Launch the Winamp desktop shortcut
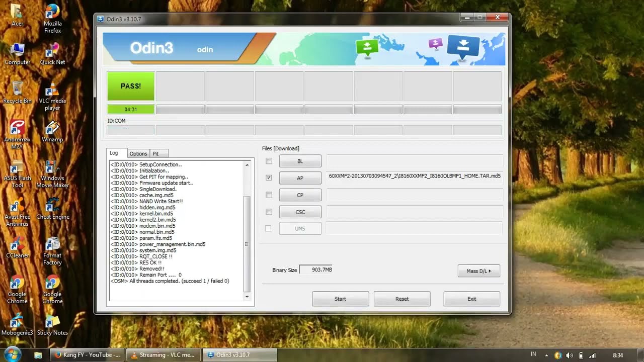 pos(52,131)
